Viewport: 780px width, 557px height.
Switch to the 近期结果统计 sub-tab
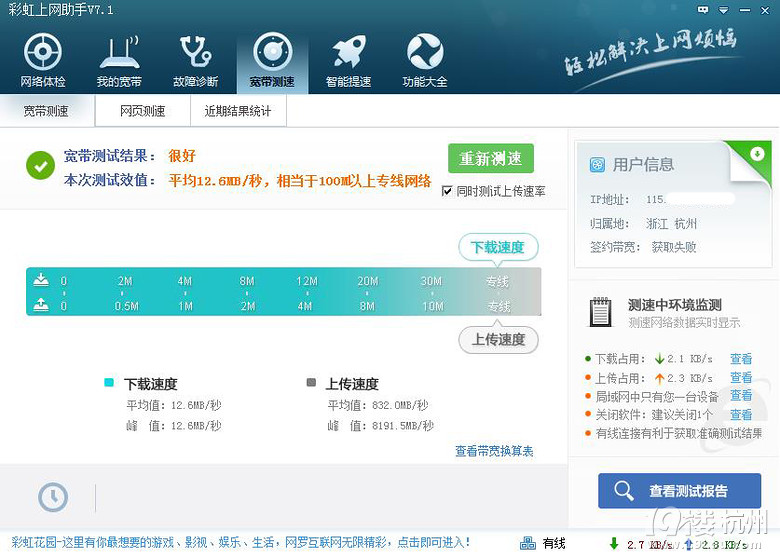[x=238, y=111]
